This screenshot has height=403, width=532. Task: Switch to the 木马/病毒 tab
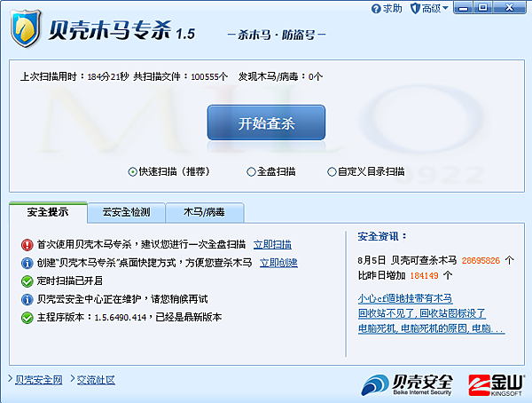point(204,212)
